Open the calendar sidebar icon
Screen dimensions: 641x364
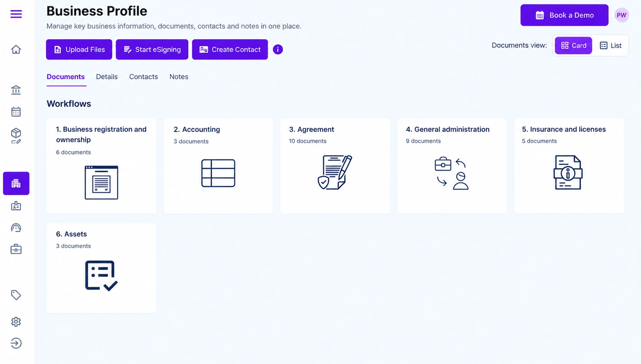click(16, 112)
